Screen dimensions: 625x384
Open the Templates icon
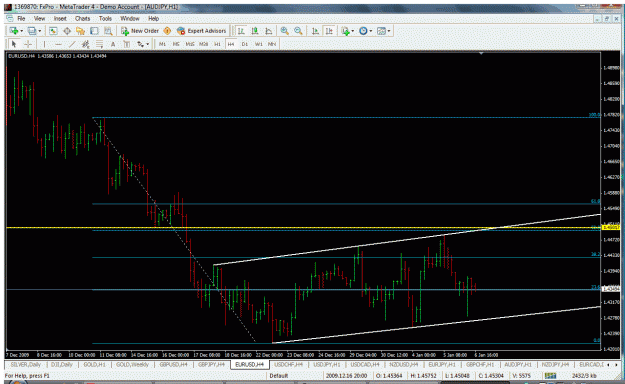pyautogui.click(x=381, y=31)
